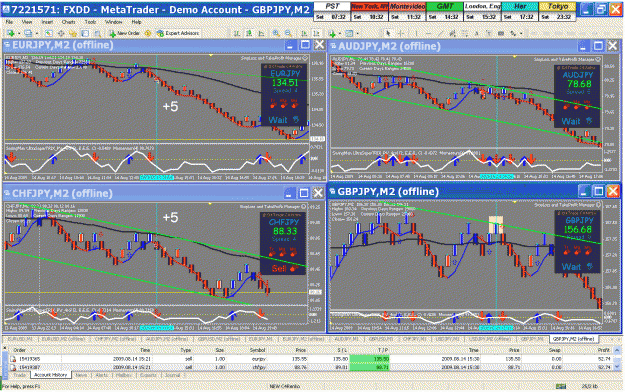Open the Profiles toolbar icon

point(28,33)
